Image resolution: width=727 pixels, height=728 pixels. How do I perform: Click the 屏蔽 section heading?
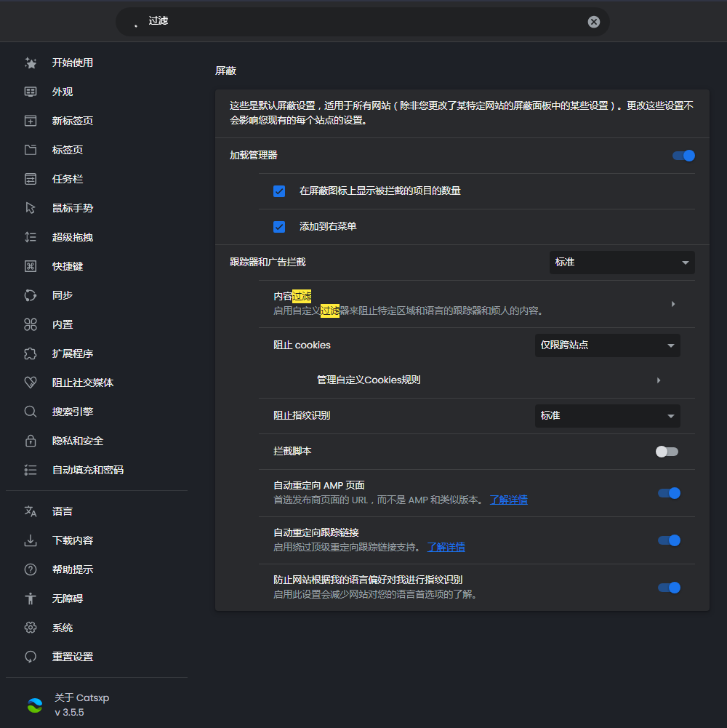[x=225, y=71]
